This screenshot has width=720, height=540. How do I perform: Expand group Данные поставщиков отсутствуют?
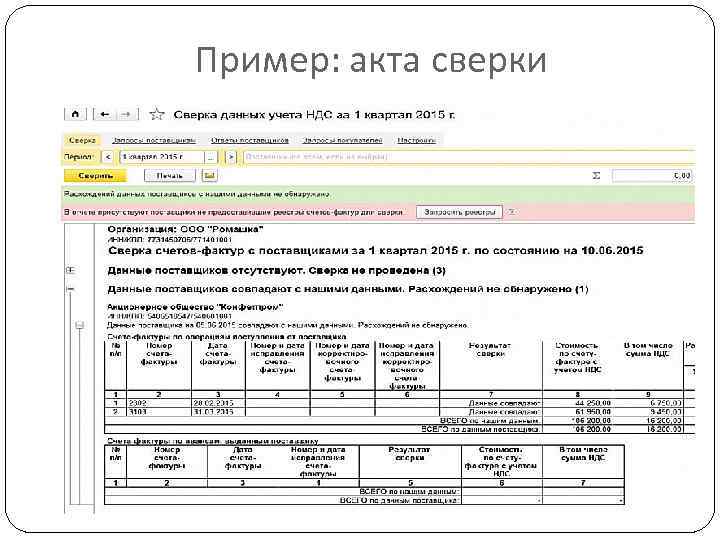click(70, 270)
